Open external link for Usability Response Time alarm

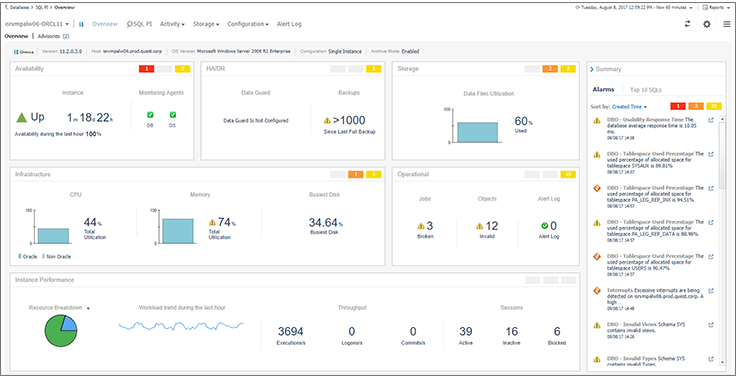(x=711, y=120)
